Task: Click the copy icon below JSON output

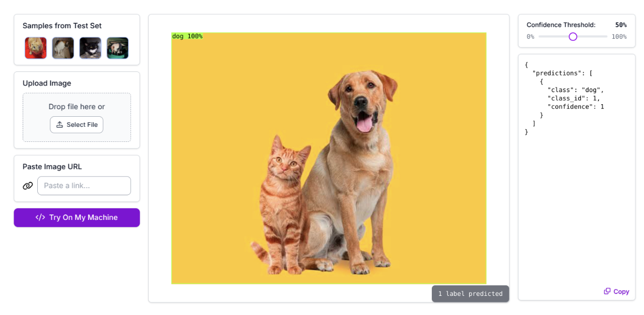Action: tap(607, 291)
